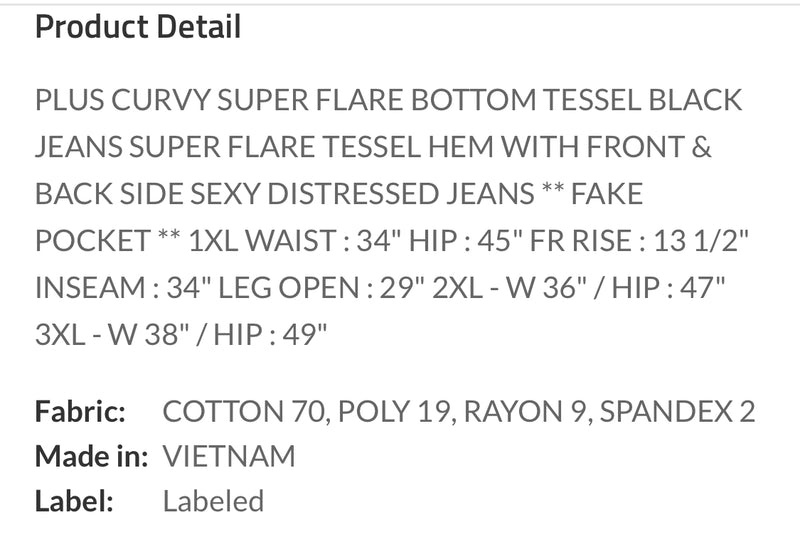Click the FR RISE : 13 1/2" text
This screenshot has width=800, height=537.
[639, 240]
